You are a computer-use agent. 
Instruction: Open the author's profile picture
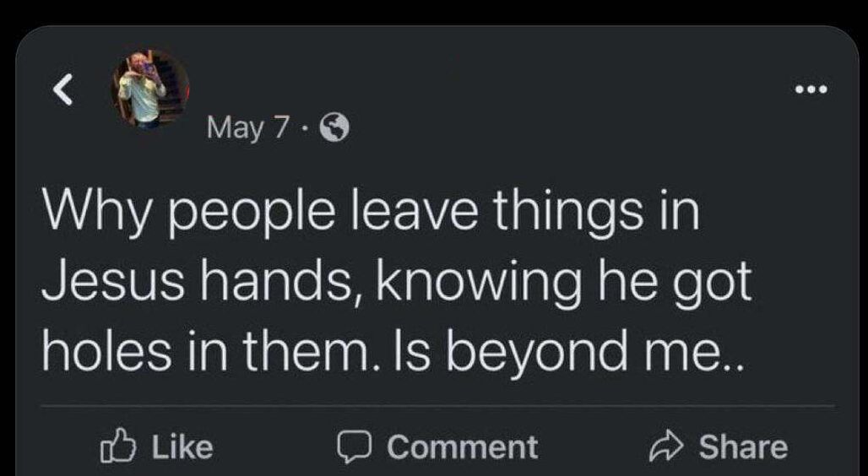[x=150, y=89]
